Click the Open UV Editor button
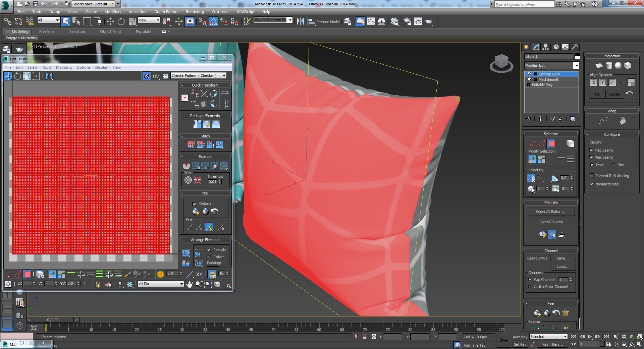Screen dimensions: 644x349 pos(551,212)
